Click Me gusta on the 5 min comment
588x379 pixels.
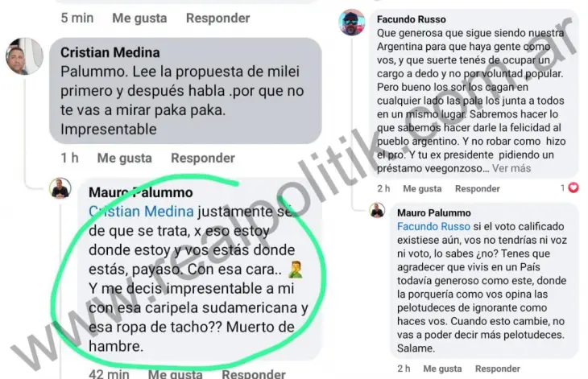[139, 18]
